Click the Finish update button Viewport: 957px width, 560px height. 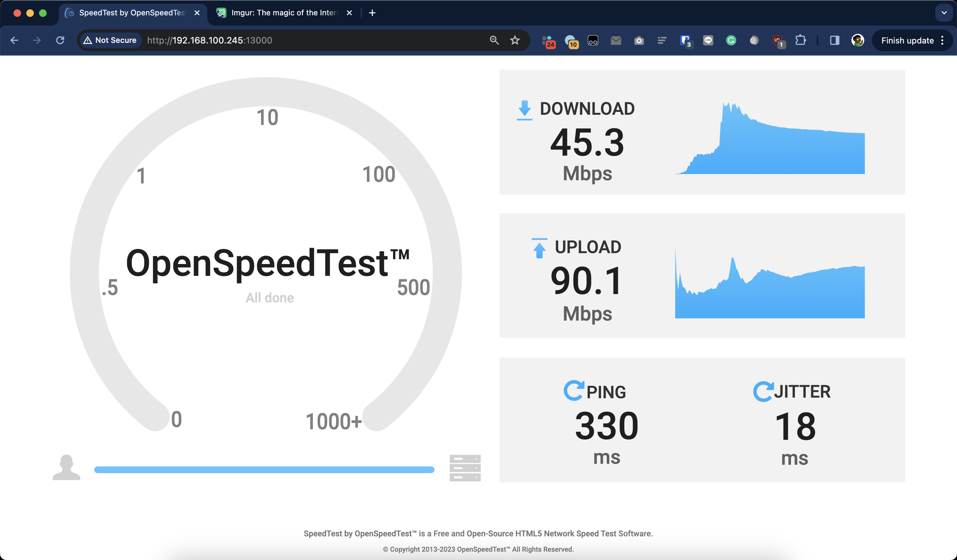pos(907,40)
